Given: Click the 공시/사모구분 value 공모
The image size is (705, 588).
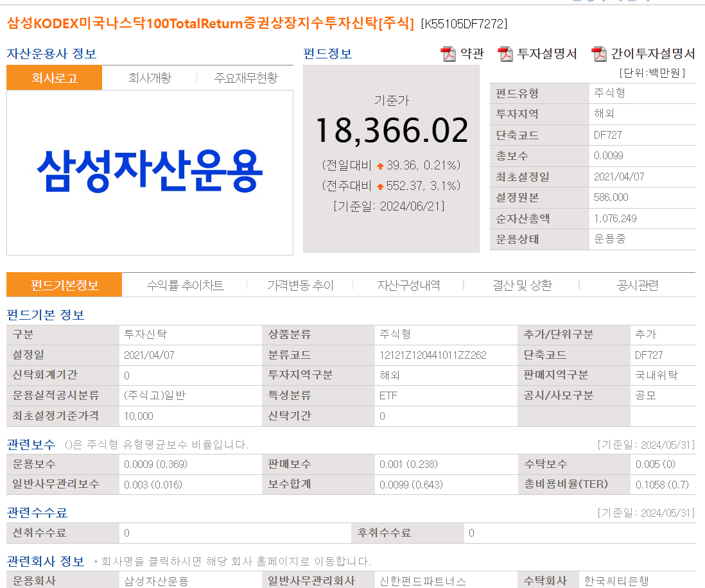Looking at the screenshot, I should tap(645, 395).
